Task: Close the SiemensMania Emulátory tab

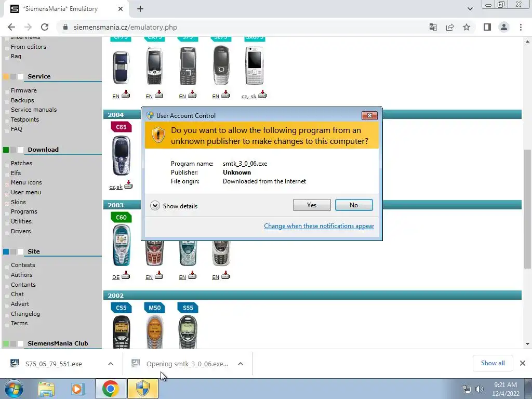Action: point(121,9)
